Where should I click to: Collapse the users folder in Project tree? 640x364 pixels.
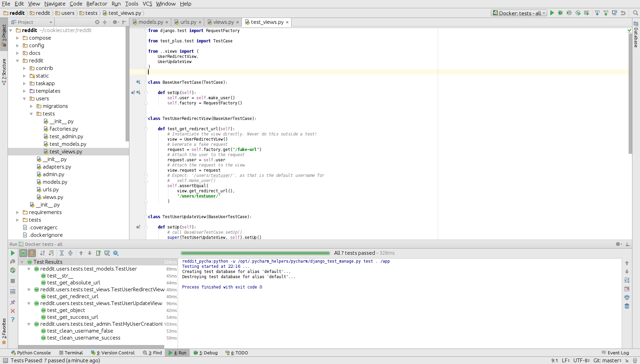click(24, 98)
